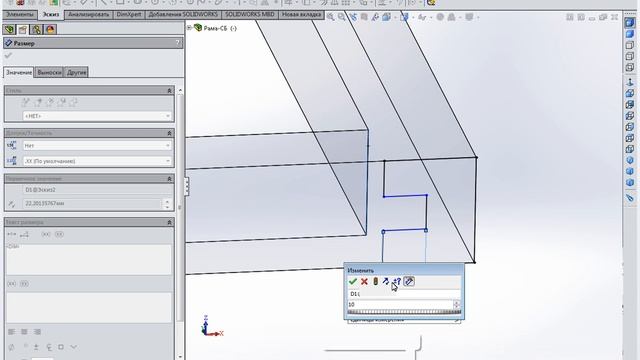Switch to the DimXpert tab
Viewport: 640px width, 360px height.
click(129, 15)
